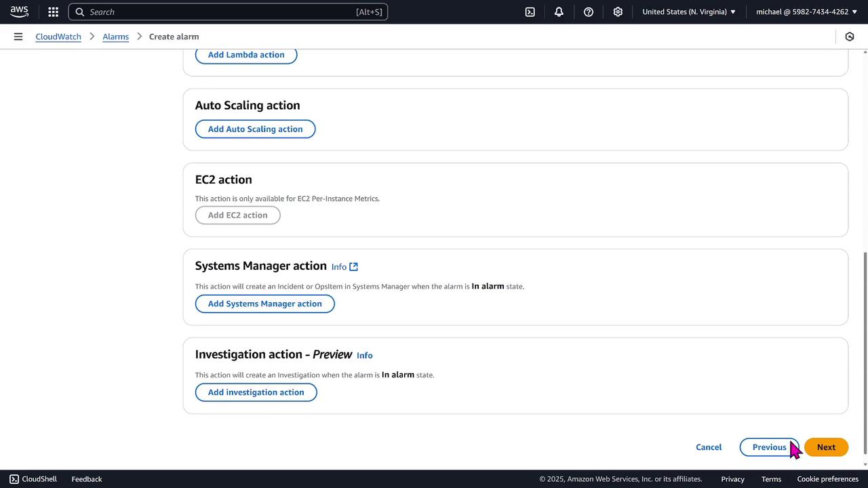Open the Investigation action Info link
This screenshot has width=868, height=488.
point(364,355)
